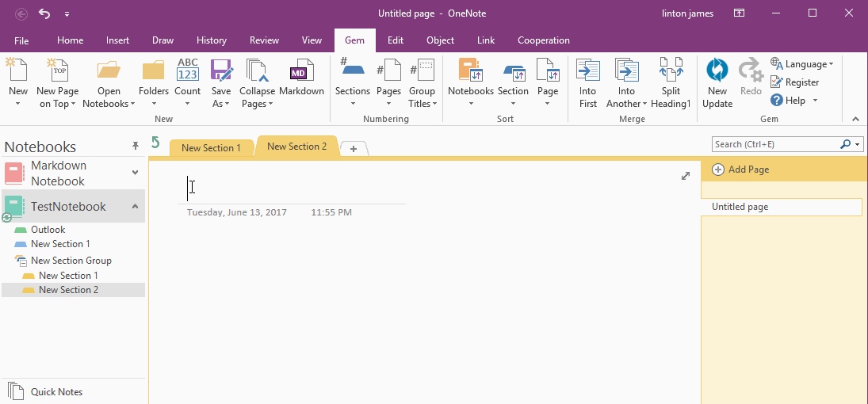Open the Language dropdown

(x=801, y=64)
